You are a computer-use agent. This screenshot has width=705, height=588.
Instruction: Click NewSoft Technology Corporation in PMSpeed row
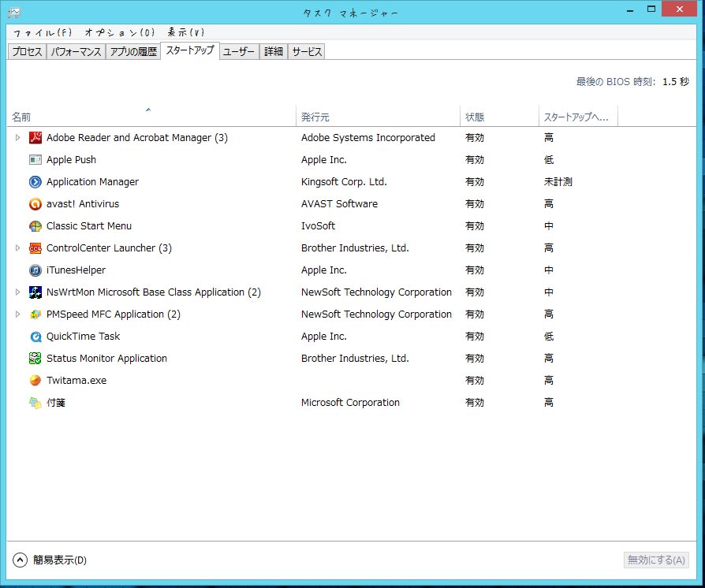tap(376, 314)
